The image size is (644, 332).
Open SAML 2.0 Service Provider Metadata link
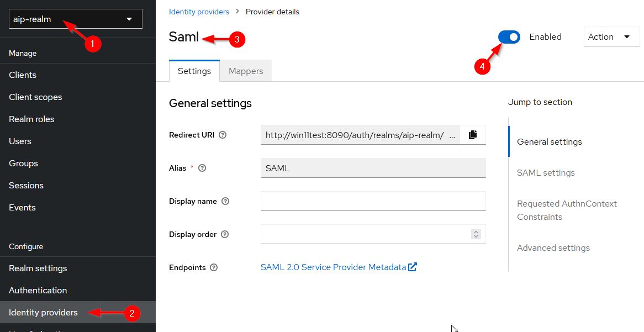coord(333,267)
